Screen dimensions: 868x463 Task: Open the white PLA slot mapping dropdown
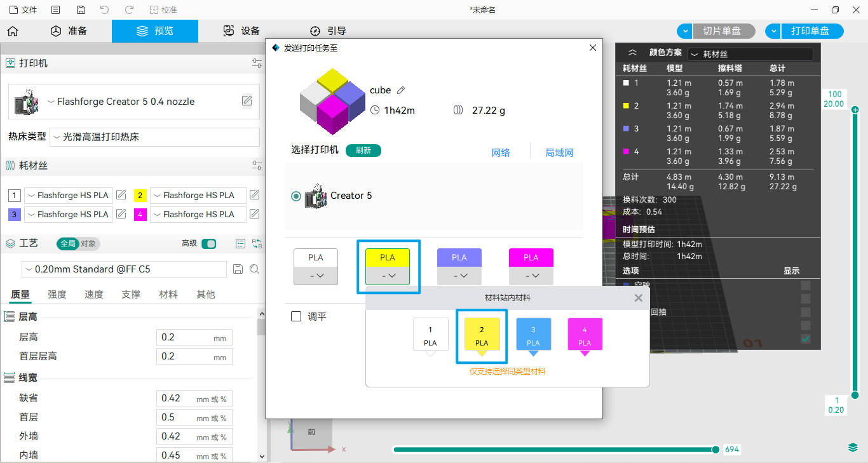click(316, 276)
